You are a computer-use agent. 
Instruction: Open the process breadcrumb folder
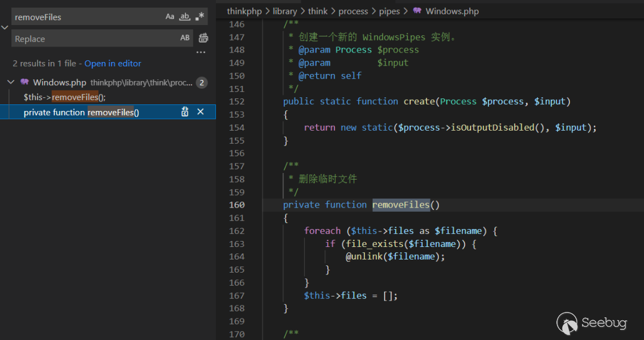coord(354,11)
